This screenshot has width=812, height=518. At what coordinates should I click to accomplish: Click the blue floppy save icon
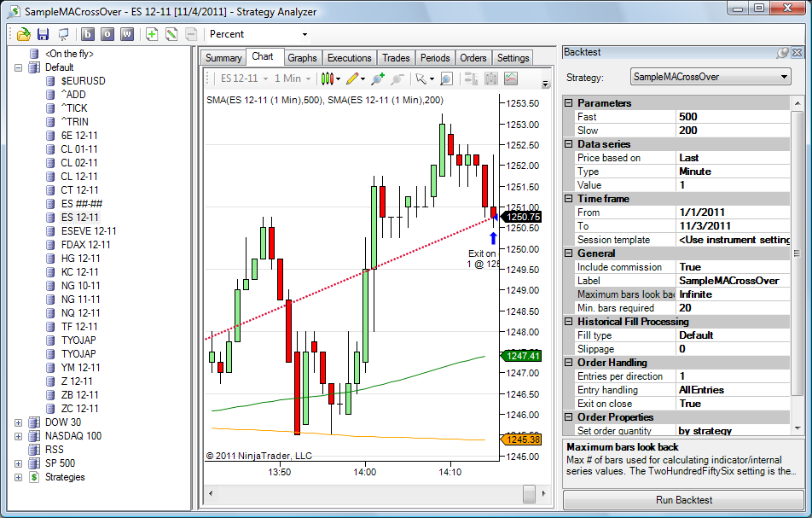click(x=43, y=35)
